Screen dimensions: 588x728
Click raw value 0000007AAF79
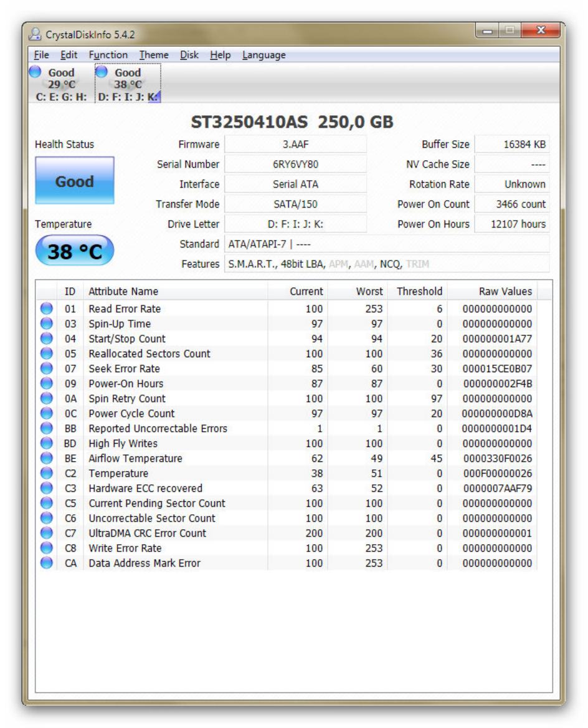498,489
